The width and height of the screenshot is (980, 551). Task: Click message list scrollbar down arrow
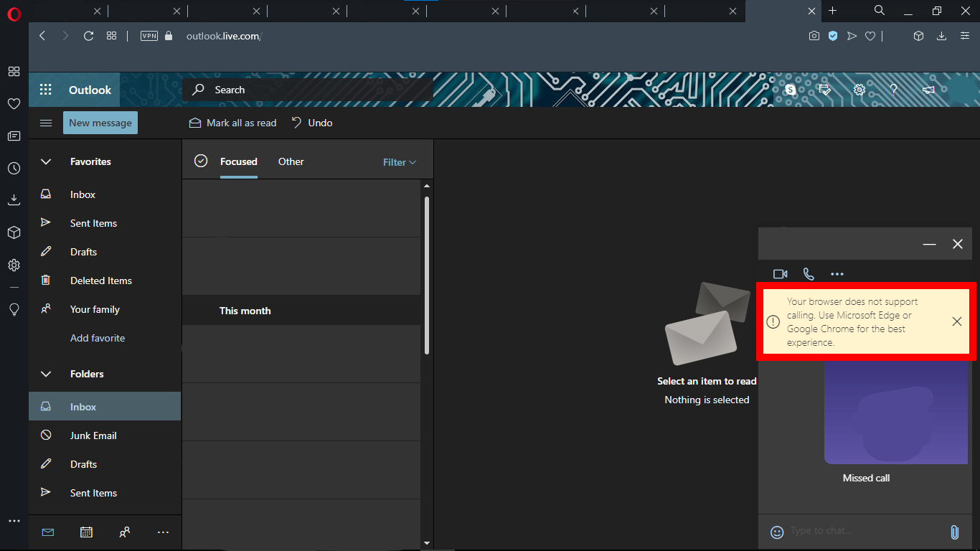(x=427, y=543)
